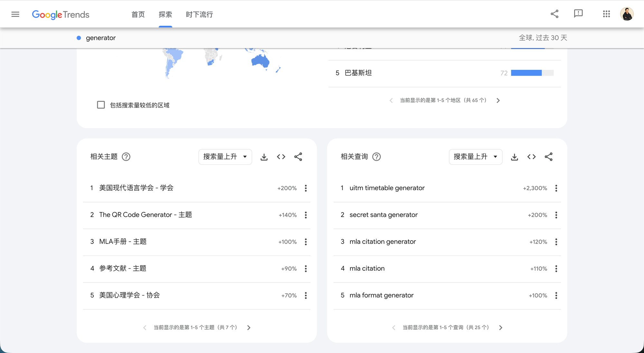Open more options for 美国现代语言学会 row

[x=306, y=188]
